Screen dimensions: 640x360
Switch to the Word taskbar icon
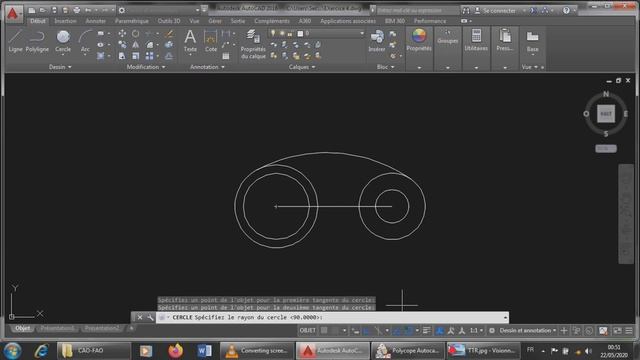click(204, 351)
